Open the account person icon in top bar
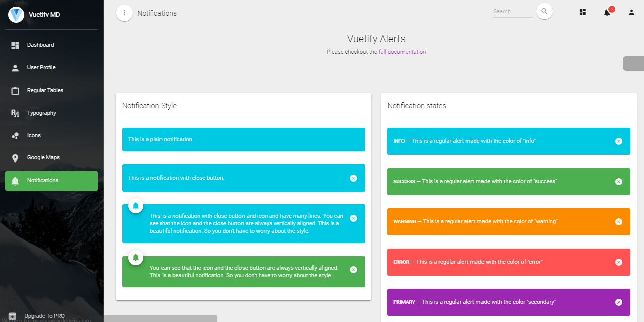Viewport: 644px width, 322px height. click(631, 12)
